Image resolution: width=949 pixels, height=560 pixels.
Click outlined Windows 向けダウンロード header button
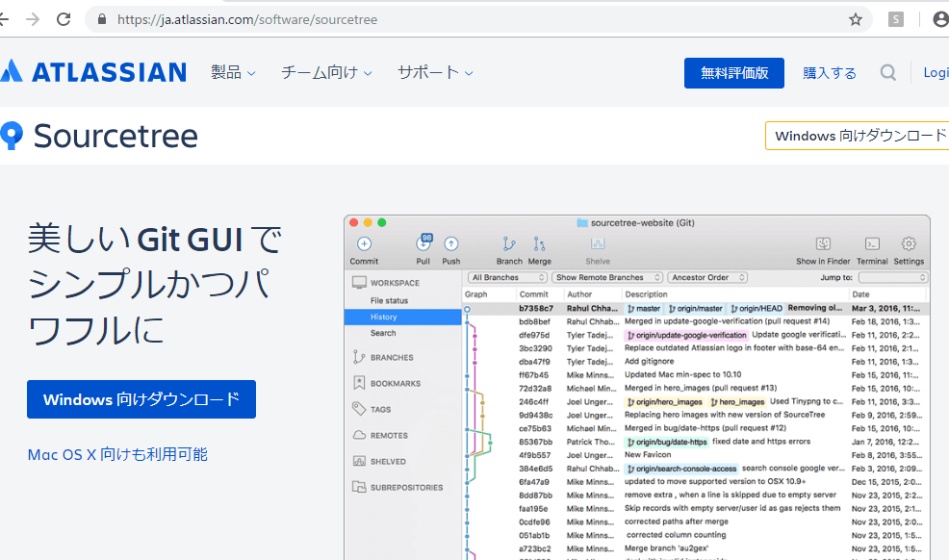[x=857, y=136]
